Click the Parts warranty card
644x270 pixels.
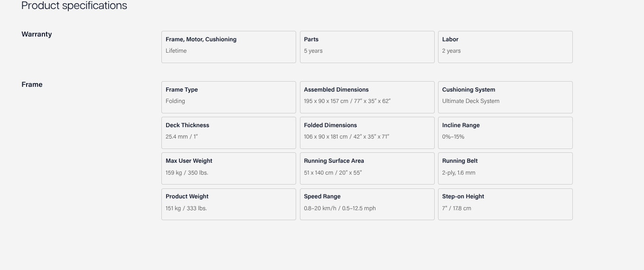click(367, 47)
